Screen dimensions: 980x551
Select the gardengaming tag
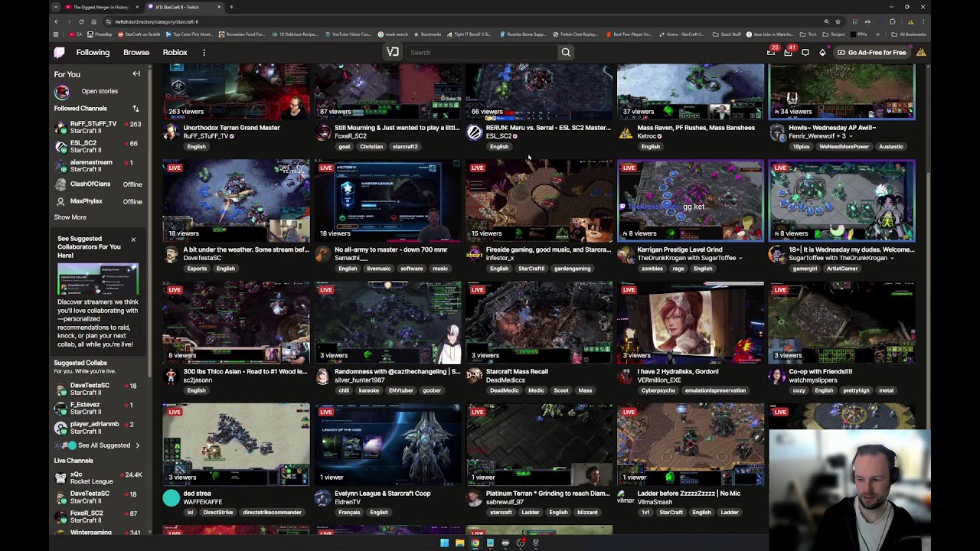coord(572,269)
